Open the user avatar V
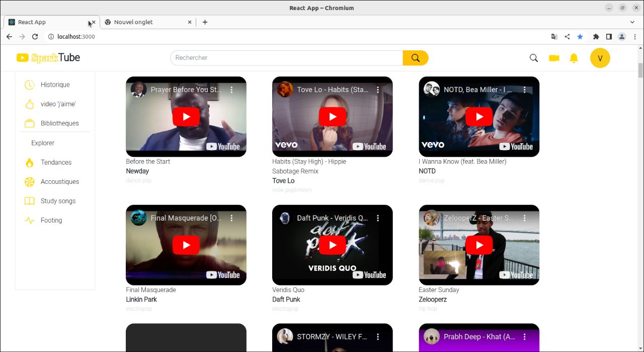Viewport: 644px width, 352px height. (x=600, y=58)
